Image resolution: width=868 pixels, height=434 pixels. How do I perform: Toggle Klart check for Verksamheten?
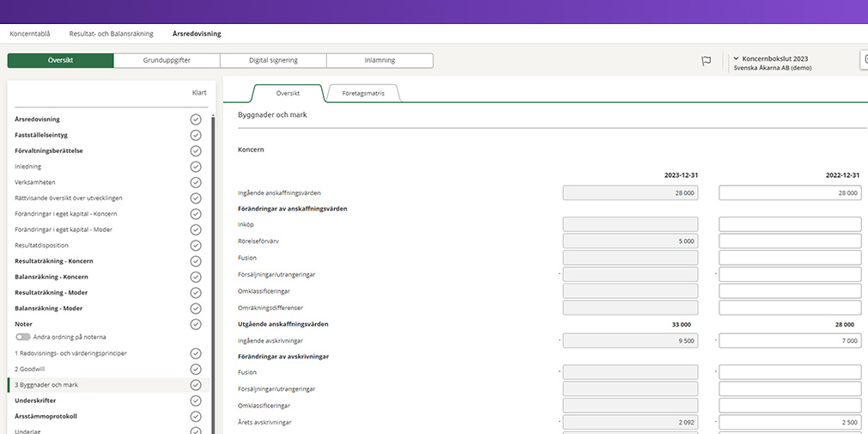[196, 182]
